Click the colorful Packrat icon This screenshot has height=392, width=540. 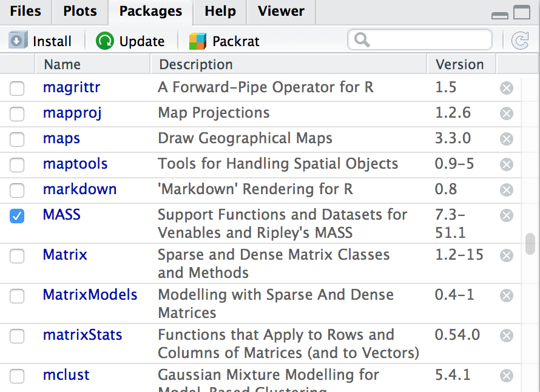tap(197, 41)
